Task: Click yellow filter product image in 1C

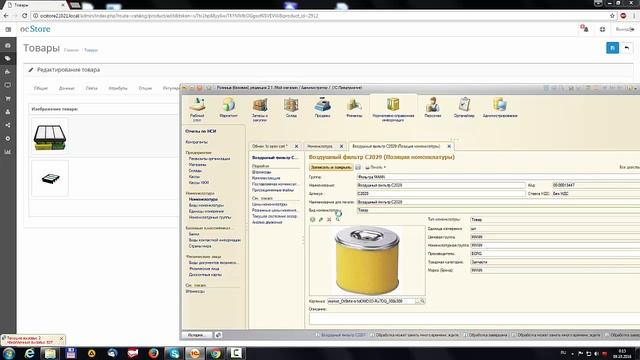Action: 367,260
